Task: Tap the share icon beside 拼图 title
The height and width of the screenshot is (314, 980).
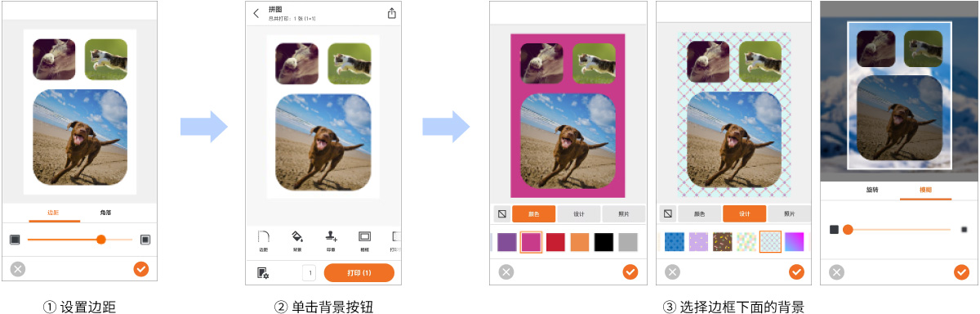Action: [x=391, y=13]
